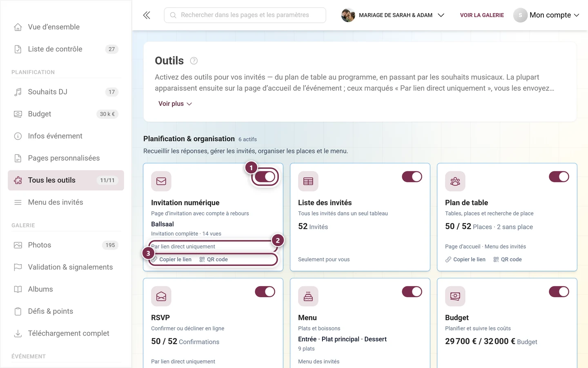Screen dimensions: 588x368
Task: Go to Liste de contrôle
Action: pyautogui.click(x=66, y=49)
